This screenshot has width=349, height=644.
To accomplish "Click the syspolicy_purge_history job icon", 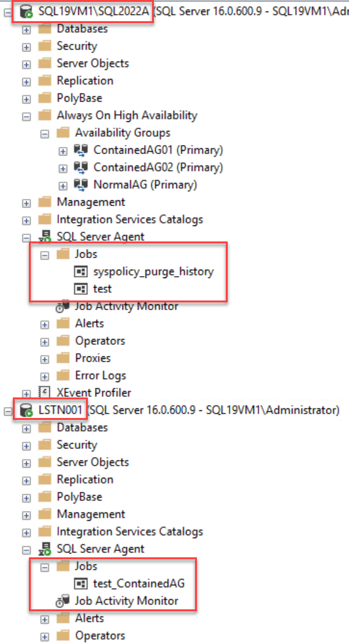I will click(81, 272).
